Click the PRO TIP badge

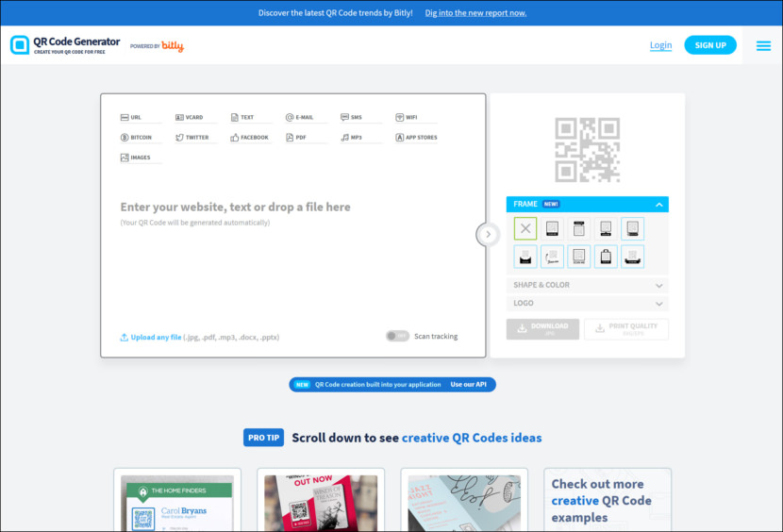(x=263, y=438)
